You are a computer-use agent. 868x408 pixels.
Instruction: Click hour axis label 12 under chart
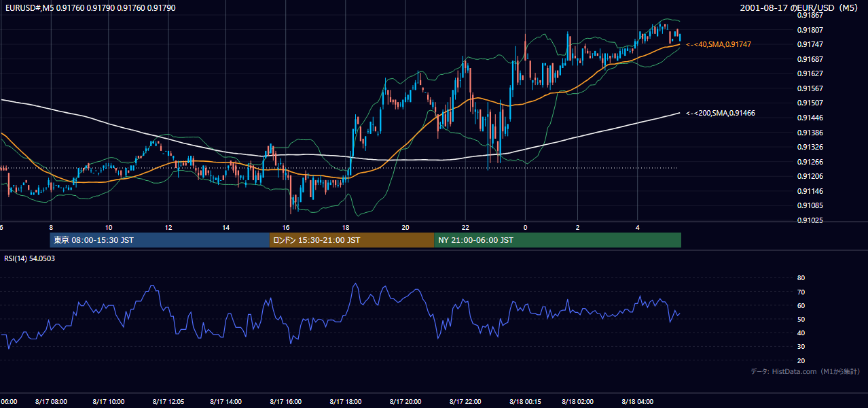pyautogui.click(x=168, y=227)
